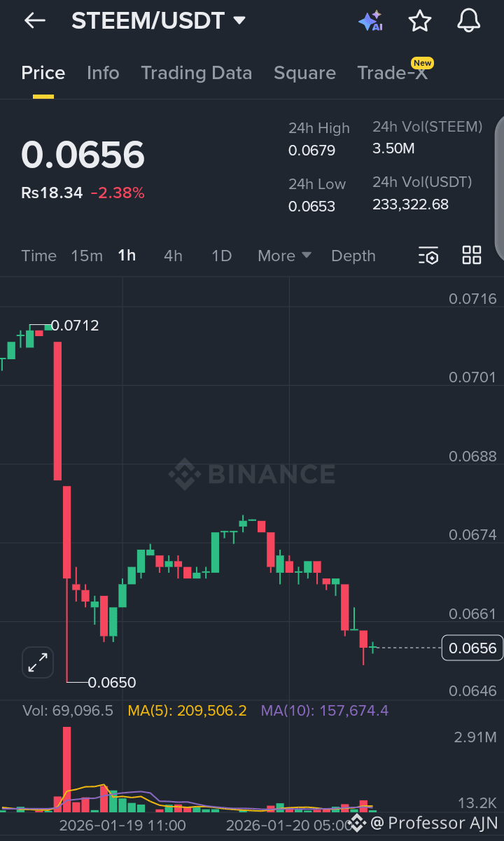Screen dimensions: 504x841
Task: Open the STEEM/USDT pair selector dropdown
Action: tap(157, 20)
